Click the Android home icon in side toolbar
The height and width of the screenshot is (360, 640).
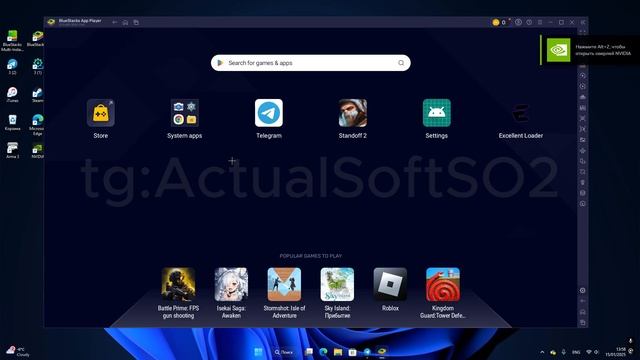pos(583,312)
